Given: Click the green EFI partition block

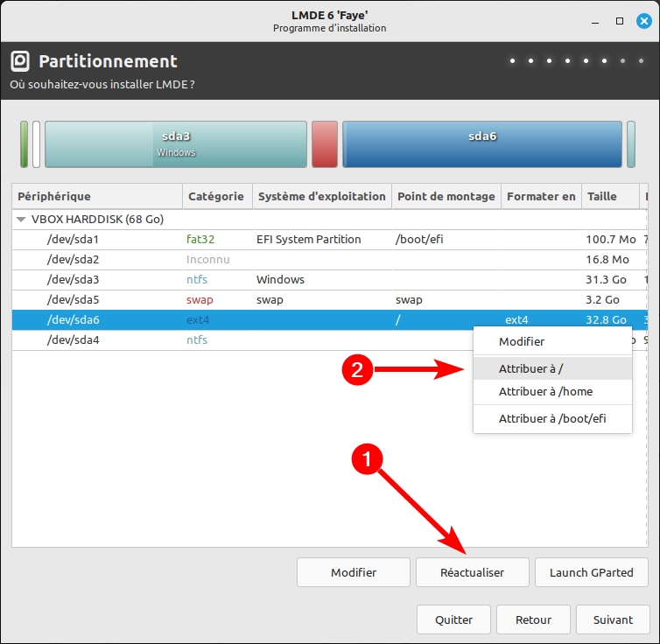Looking at the screenshot, I should (x=25, y=143).
